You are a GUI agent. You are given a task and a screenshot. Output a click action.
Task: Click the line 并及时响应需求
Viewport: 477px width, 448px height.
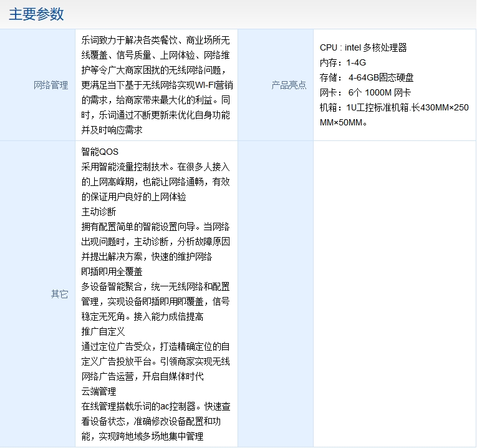[112, 130]
